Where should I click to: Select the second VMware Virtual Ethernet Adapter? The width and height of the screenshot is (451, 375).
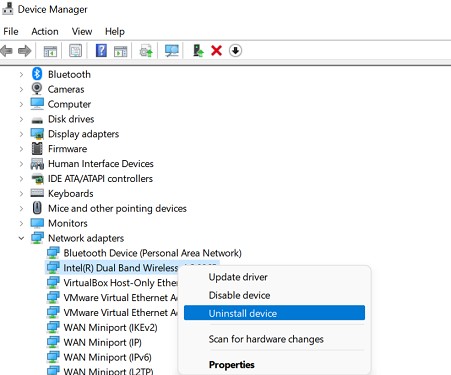tap(120, 312)
